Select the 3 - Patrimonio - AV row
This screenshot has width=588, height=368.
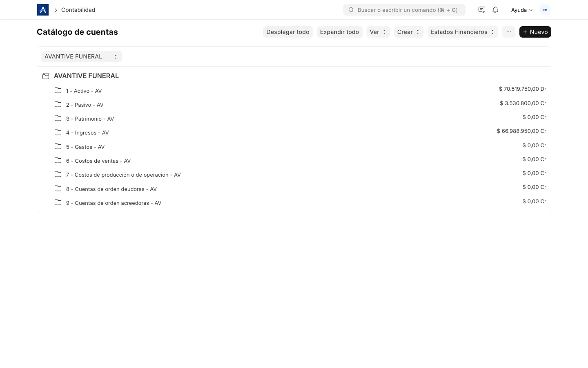tap(90, 119)
